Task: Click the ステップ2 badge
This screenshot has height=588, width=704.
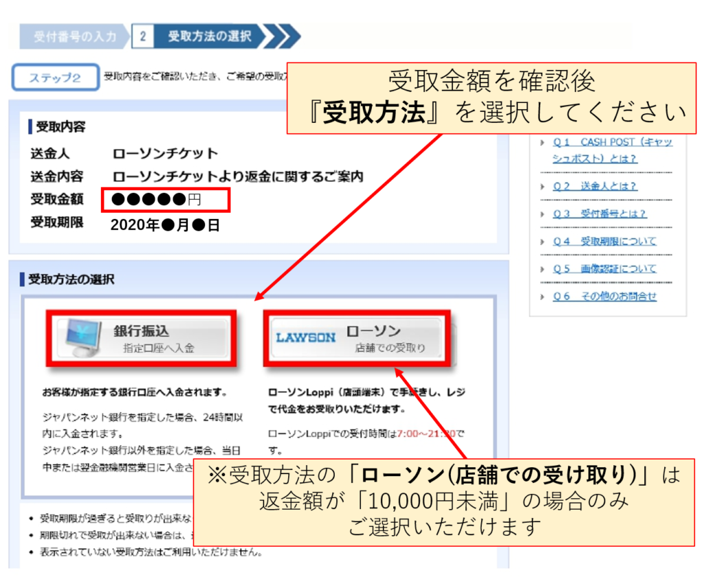Action: tap(55, 78)
